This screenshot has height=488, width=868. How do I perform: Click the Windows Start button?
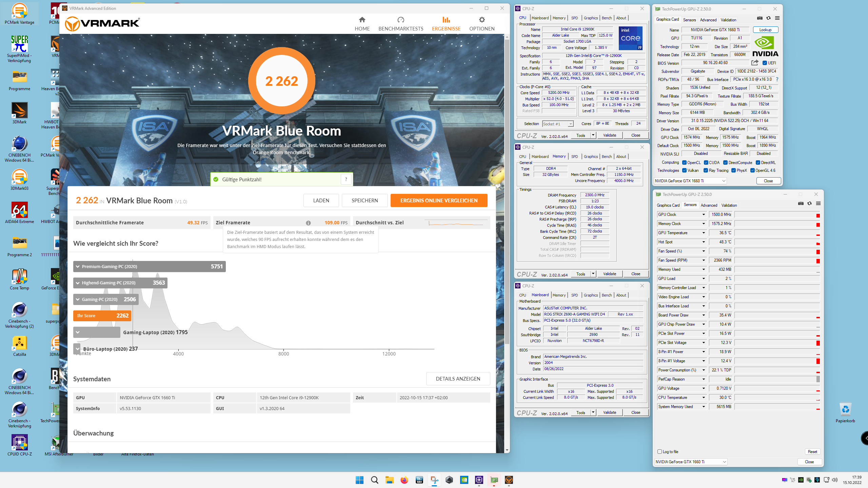[x=359, y=480]
